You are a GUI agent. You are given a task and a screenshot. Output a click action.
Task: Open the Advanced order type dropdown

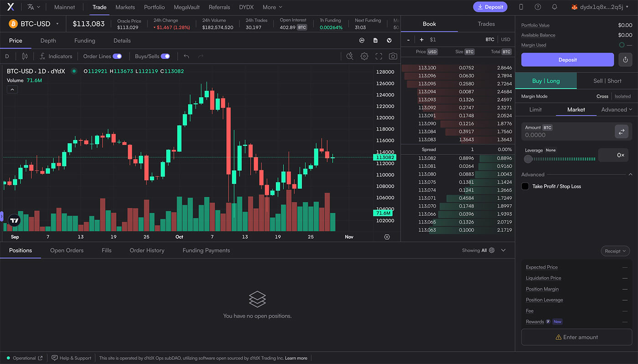pyautogui.click(x=616, y=110)
